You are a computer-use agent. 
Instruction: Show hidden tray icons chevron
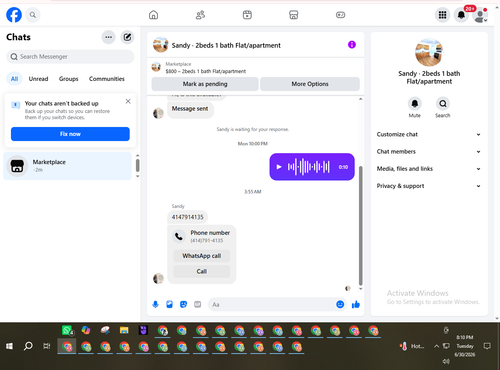tap(436, 346)
